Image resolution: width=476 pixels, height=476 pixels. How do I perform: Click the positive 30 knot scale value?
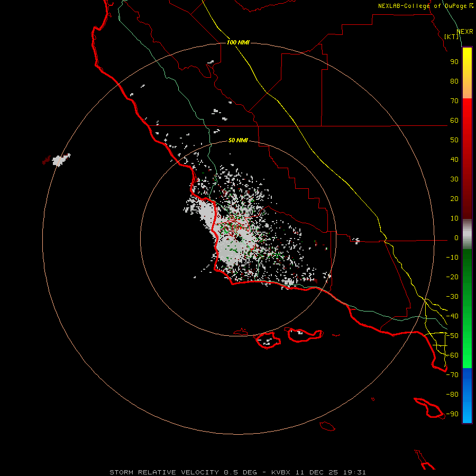tap(454, 179)
